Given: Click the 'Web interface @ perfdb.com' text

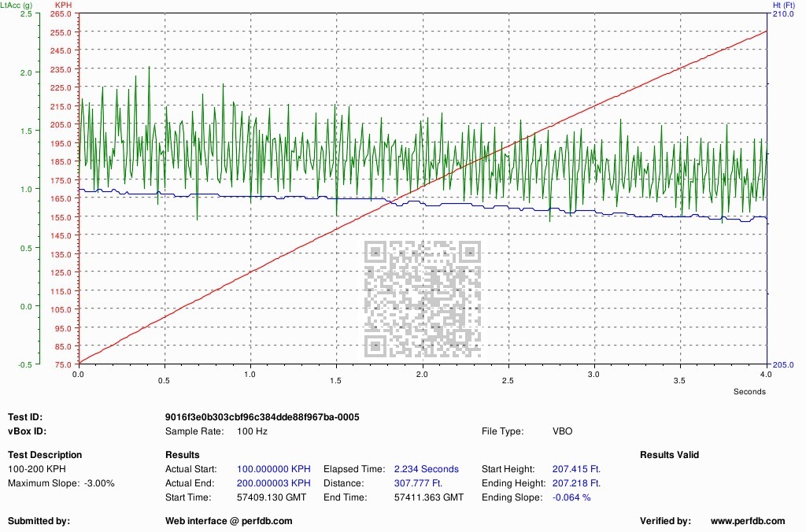Looking at the screenshot, I should tap(228, 521).
